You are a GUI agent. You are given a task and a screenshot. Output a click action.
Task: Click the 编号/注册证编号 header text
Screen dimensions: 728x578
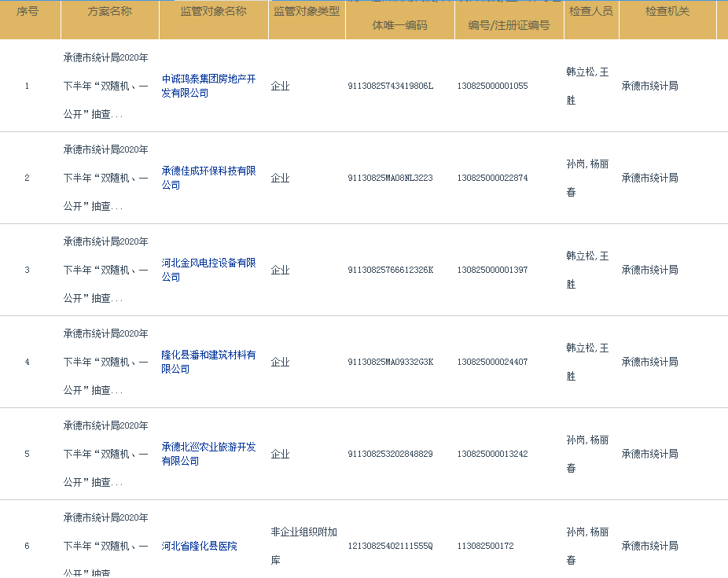click(509, 25)
